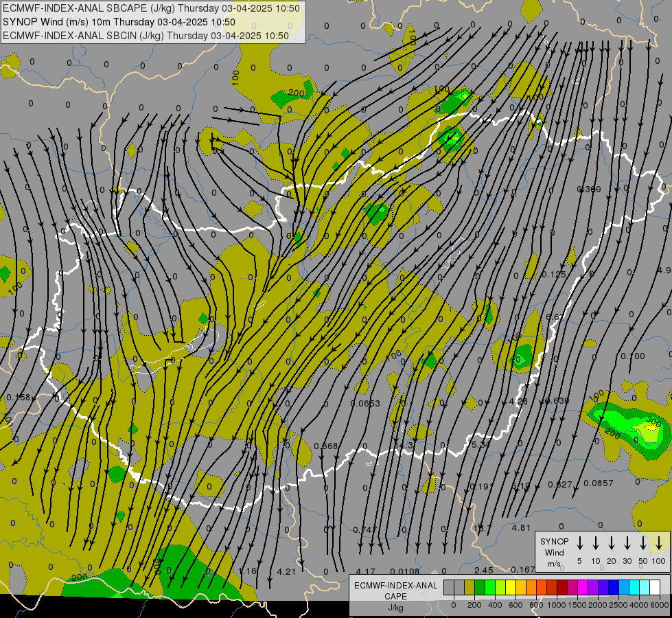This screenshot has height=618, width=672.
Task: Click the 0.0857 value on the map
Action: (599, 483)
